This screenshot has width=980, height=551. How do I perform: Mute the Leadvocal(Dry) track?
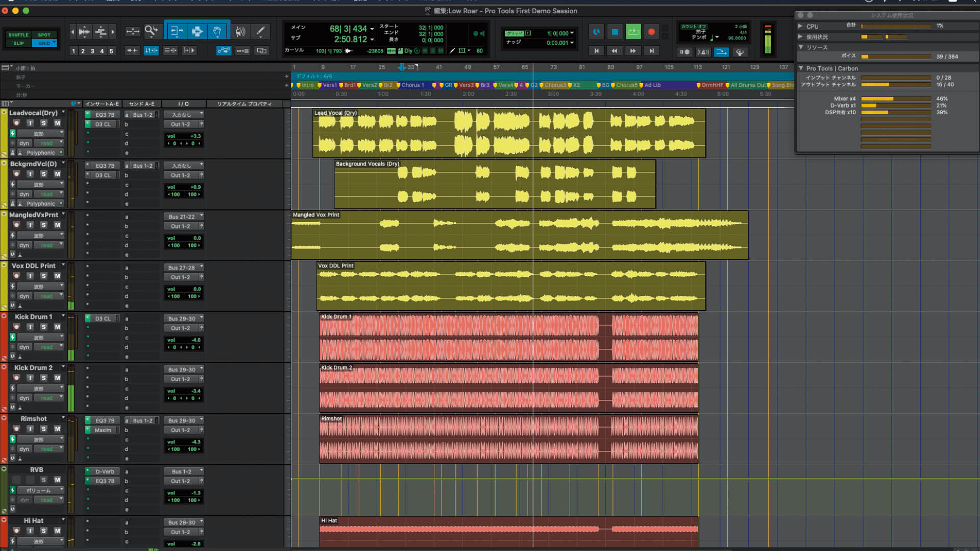(57, 123)
